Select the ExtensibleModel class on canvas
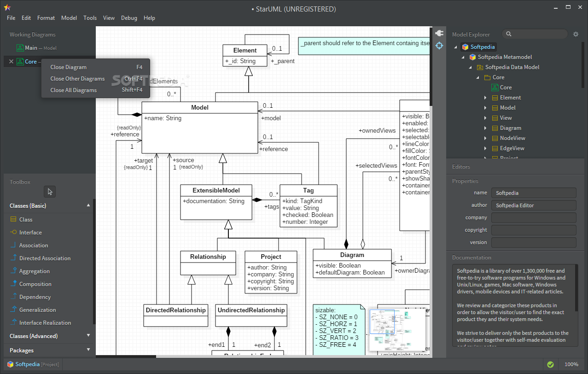This screenshot has width=588, height=374. (216, 202)
